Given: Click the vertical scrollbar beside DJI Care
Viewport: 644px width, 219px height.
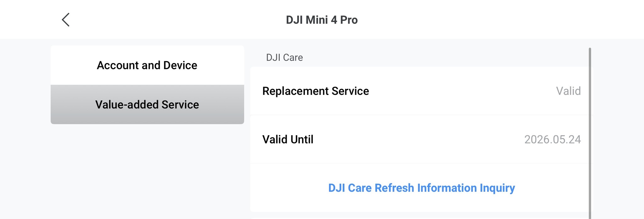Looking at the screenshot, I should 590,132.
